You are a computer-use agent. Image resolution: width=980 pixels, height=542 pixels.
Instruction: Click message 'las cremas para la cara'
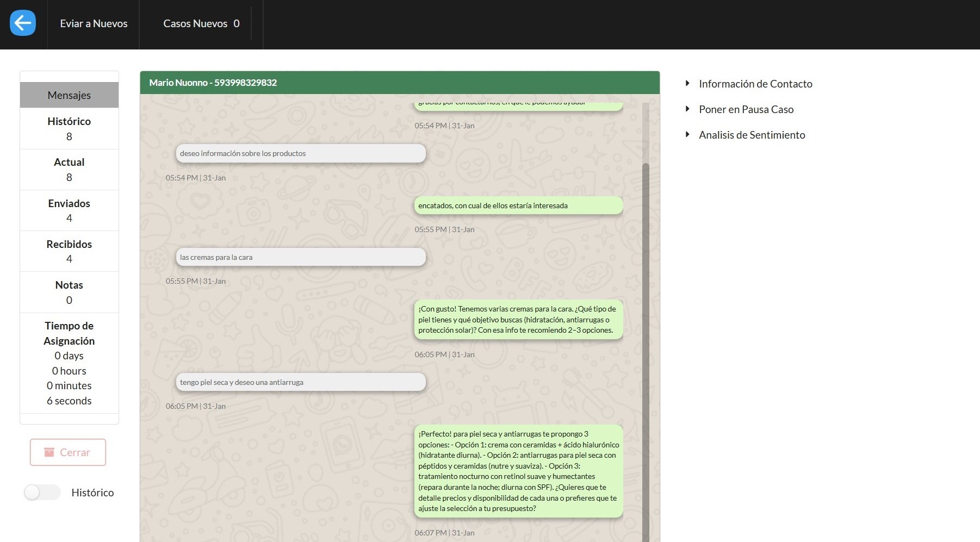300,257
